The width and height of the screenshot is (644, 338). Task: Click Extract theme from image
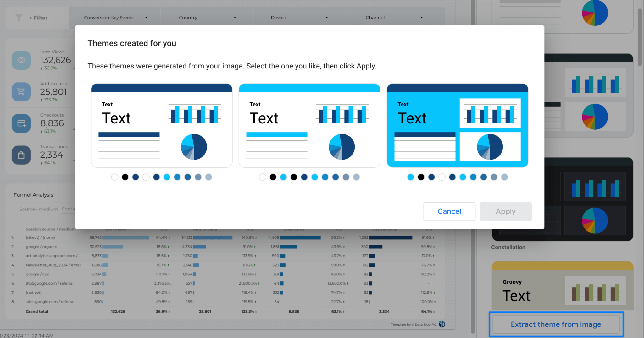556,324
